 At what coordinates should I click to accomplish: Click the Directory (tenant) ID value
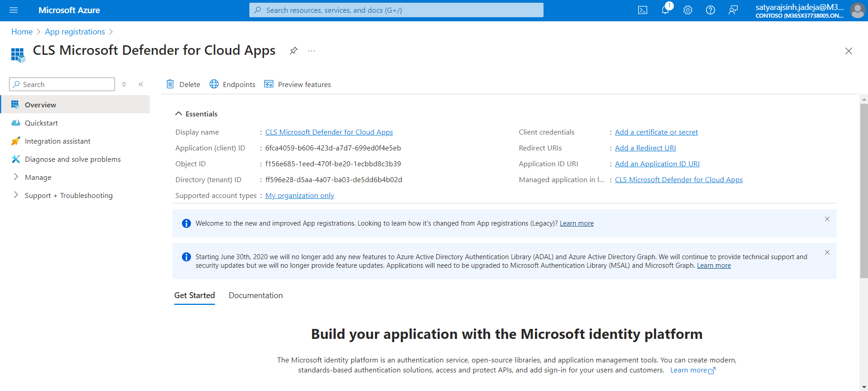(x=334, y=179)
